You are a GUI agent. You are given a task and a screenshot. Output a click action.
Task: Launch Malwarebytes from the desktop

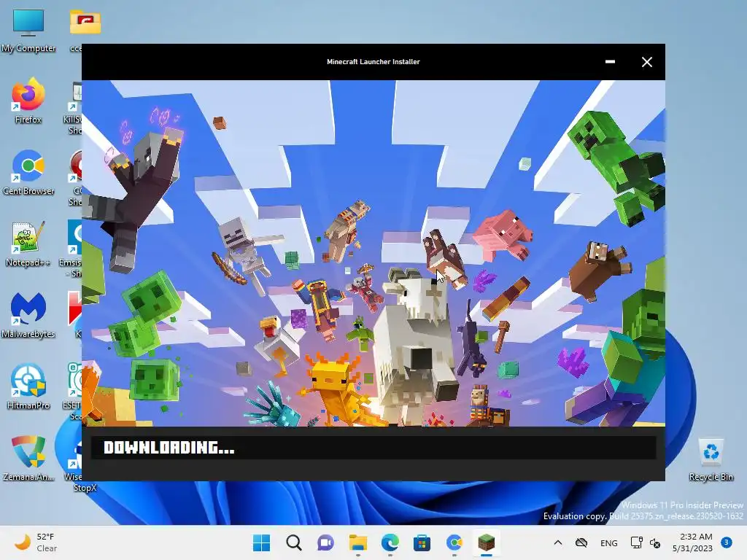click(x=28, y=316)
